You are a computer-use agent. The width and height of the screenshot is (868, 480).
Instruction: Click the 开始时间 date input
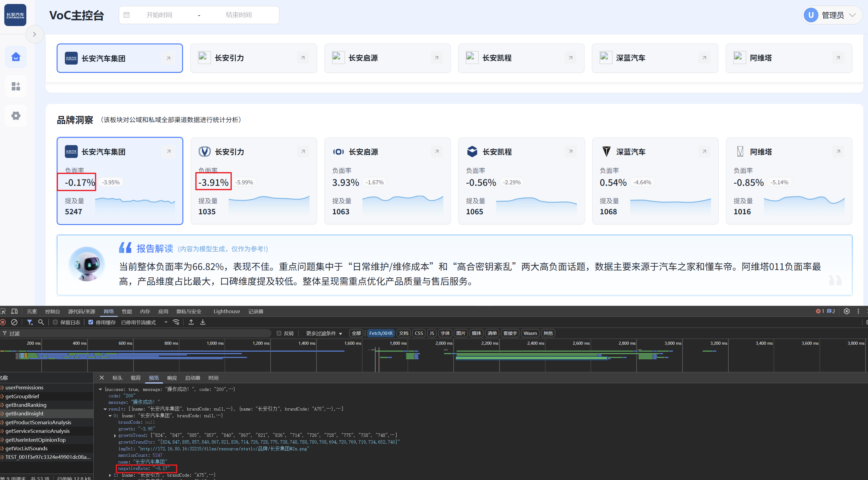tap(159, 15)
